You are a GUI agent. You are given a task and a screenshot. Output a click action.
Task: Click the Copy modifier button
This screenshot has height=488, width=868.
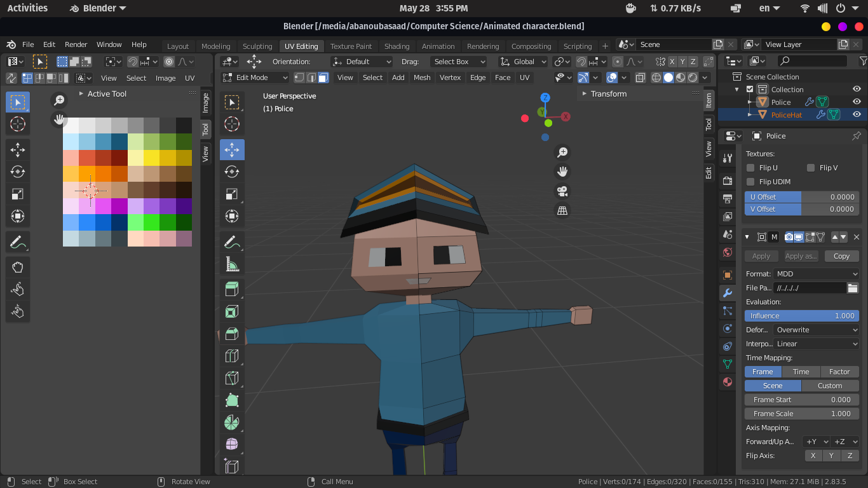(841, 256)
